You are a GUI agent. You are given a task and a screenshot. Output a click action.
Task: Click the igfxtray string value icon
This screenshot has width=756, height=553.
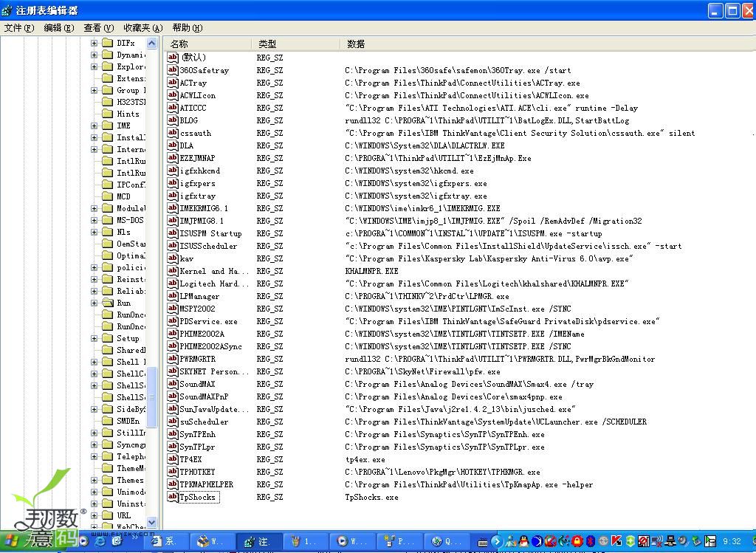point(173,195)
